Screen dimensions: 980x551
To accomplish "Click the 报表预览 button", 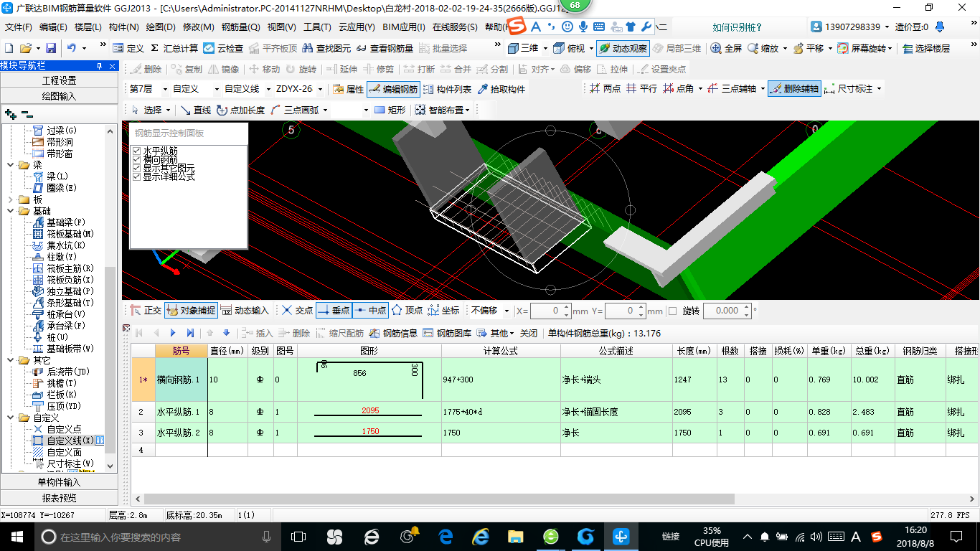I will 59,498.
